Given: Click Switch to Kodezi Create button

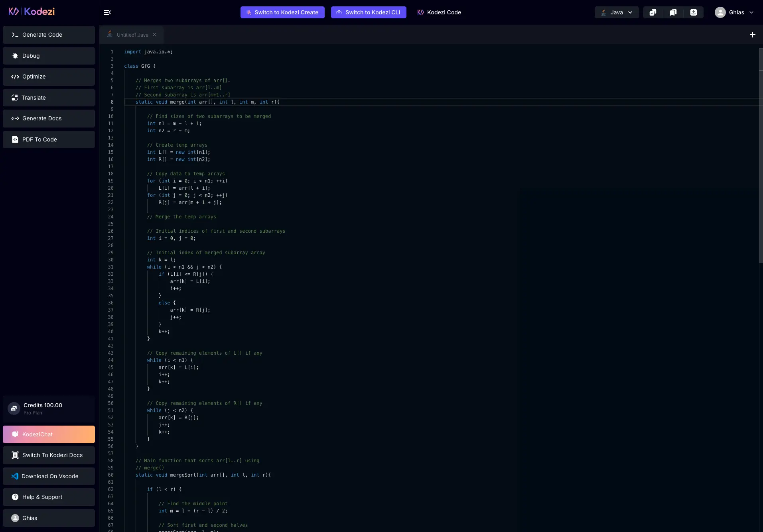Looking at the screenshot, I should click(x=282, y=12).
